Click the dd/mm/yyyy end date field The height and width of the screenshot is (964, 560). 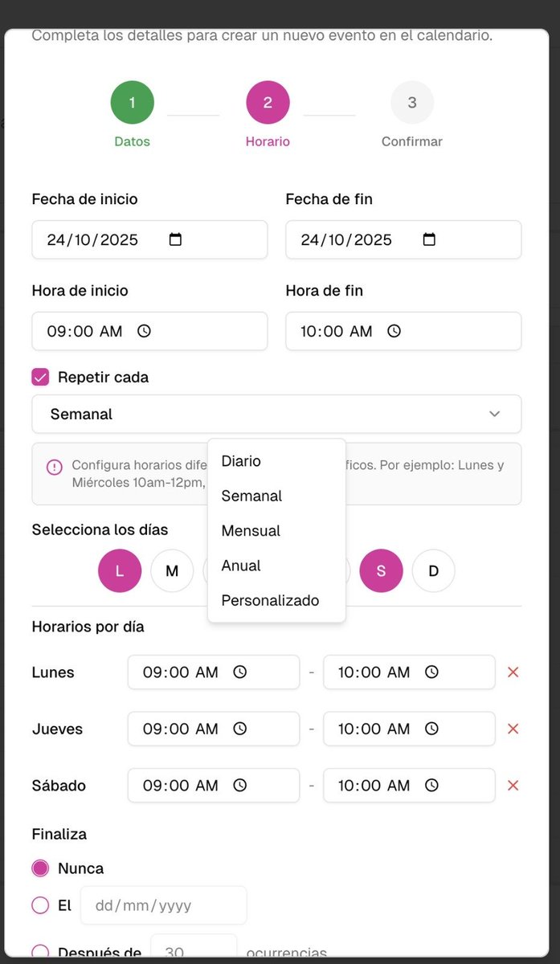[163, 905]
